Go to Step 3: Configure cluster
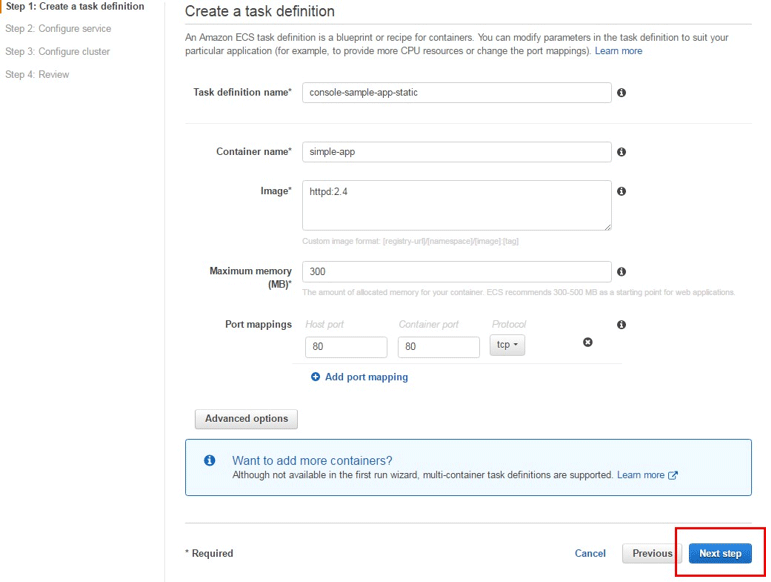The width and height of the screenshot is (771, 582). (58, 51)
